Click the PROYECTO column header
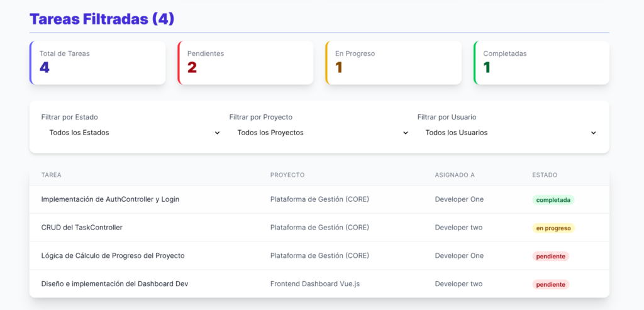The height and width of the screenshot is (310, 644). [x=287, y=175]
